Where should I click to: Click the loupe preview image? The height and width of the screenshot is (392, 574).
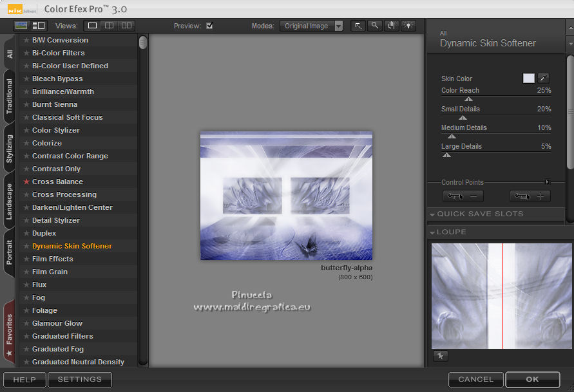[x=501, y=296]
